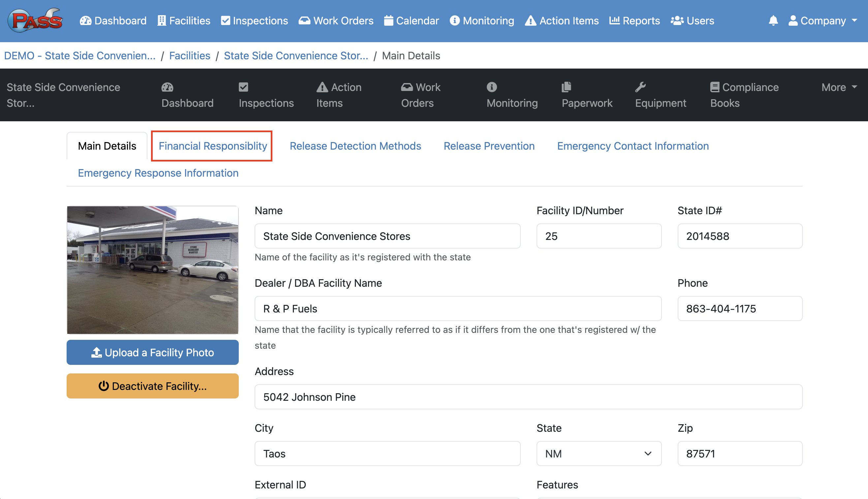Open the State NM dropdown

click(x=599, y=454)
